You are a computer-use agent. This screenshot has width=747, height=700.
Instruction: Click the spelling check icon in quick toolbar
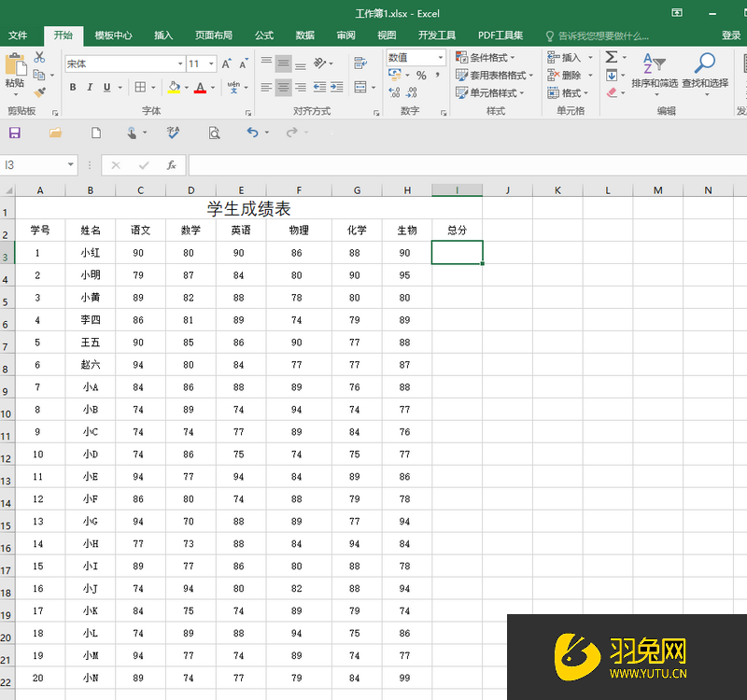point(173,133)
